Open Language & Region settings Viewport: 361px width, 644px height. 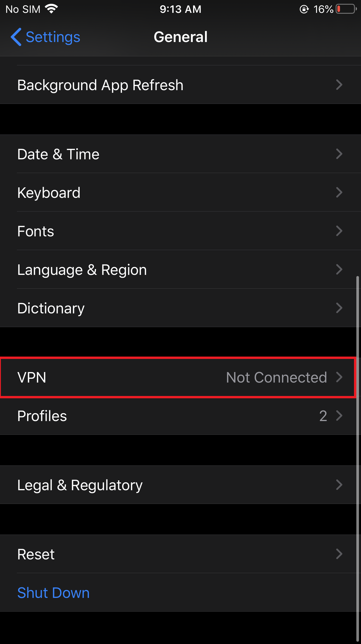82,270
